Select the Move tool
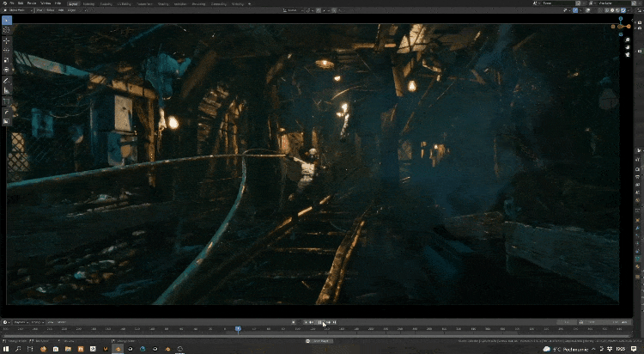This screenshot has width=644, height=354. (x=6, y=40)
